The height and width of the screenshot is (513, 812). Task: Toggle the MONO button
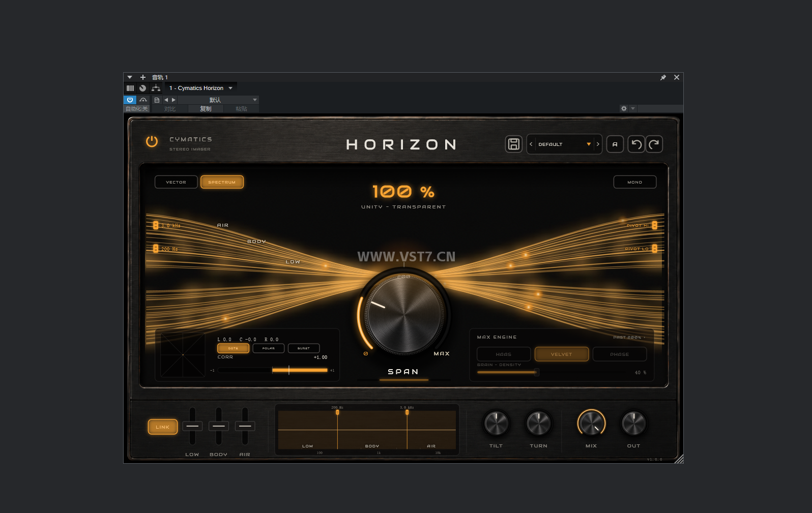635,182
